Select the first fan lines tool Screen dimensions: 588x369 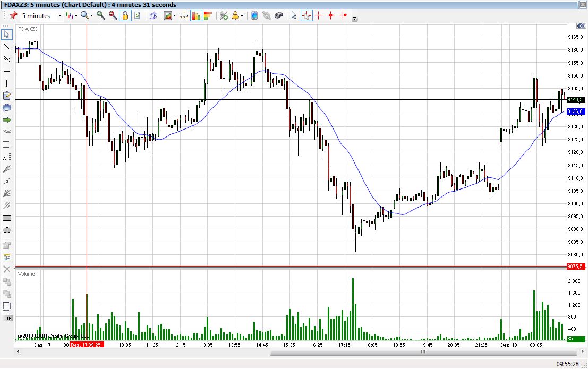7,169
